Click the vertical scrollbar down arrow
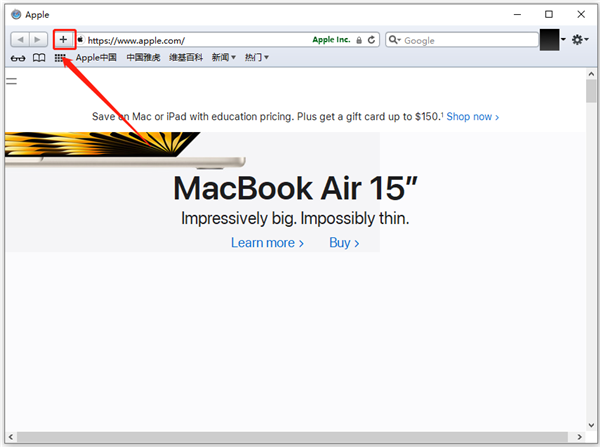 (591, 425)
